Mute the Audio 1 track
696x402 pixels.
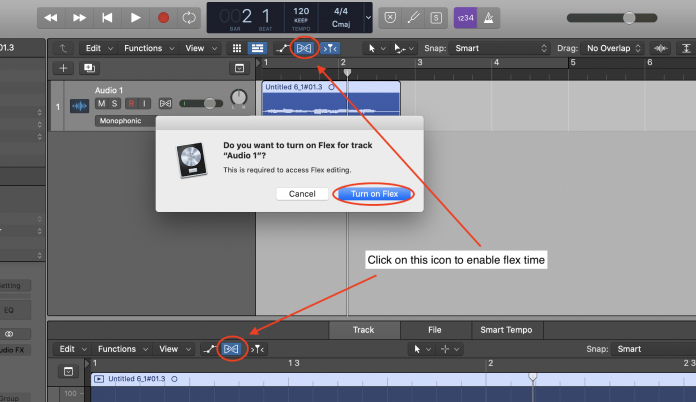tap(102, 103)
